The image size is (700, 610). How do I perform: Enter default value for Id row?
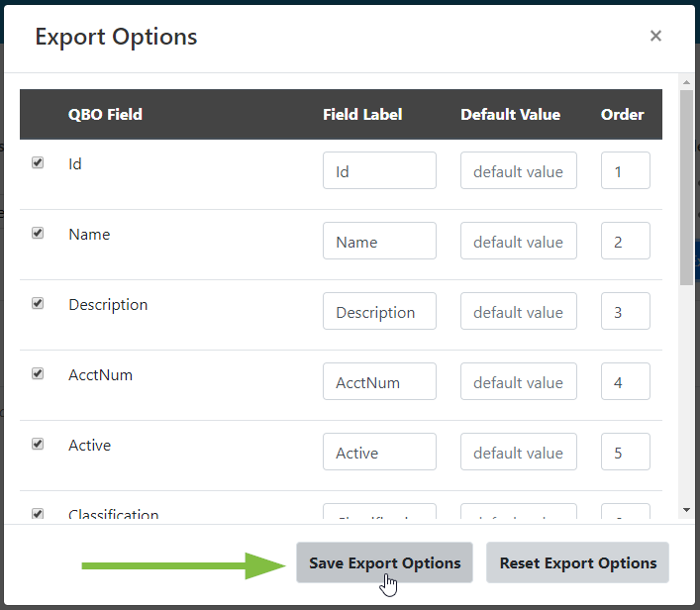(518, 170)
